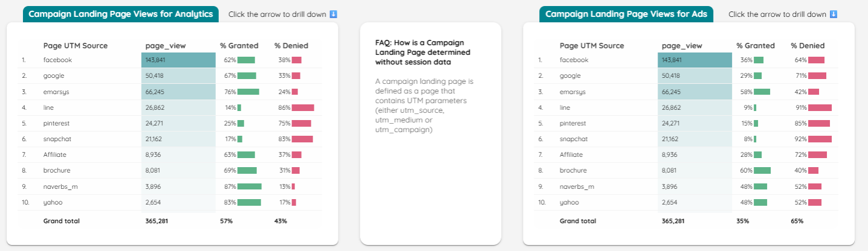This screenshot has height=251, width=868.
Task: Open Campaign Landing Page Views for Ads tab
Action: 627,14
